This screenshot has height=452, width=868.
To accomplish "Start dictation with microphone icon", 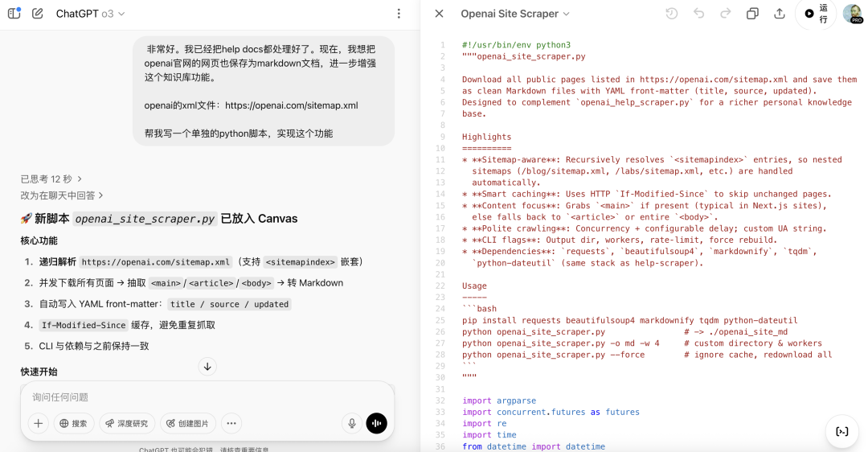I will coord(351,423).
